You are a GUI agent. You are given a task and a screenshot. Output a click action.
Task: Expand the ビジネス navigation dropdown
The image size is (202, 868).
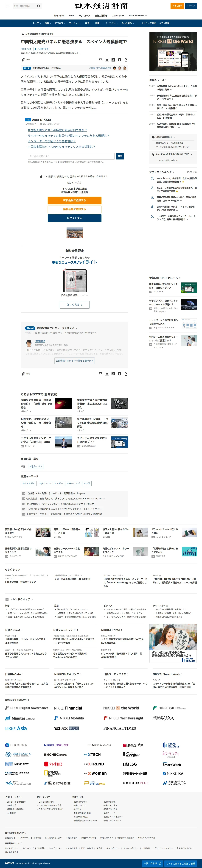click(x=60, y=23)
